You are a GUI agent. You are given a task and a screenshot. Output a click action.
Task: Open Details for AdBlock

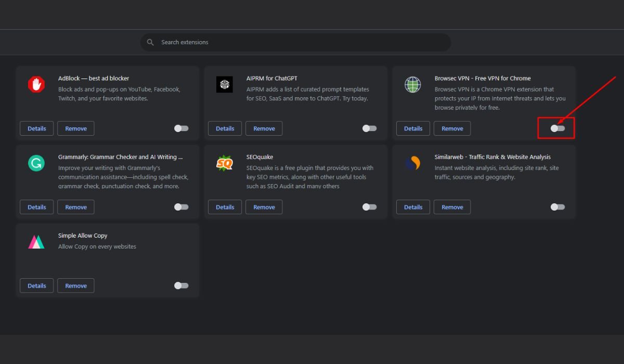point(37,128)
